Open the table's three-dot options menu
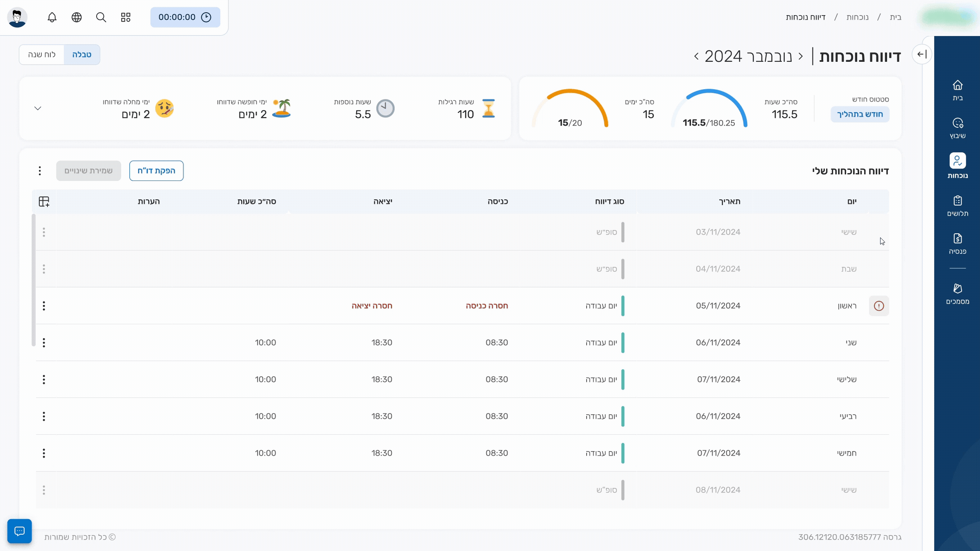 click(40, 171)
